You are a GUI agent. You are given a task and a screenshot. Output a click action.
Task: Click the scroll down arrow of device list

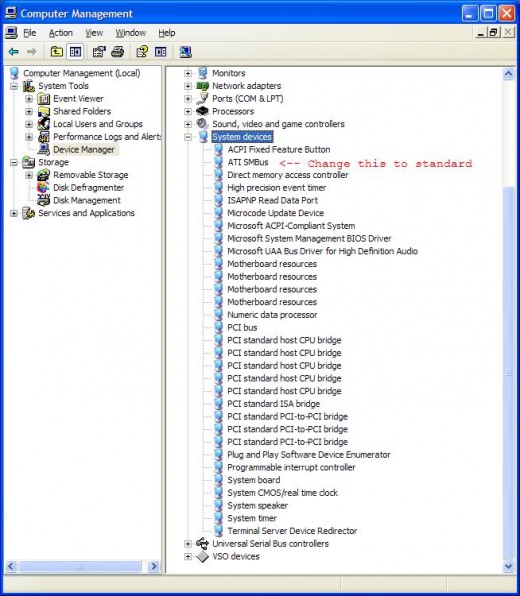click(508, 567)
